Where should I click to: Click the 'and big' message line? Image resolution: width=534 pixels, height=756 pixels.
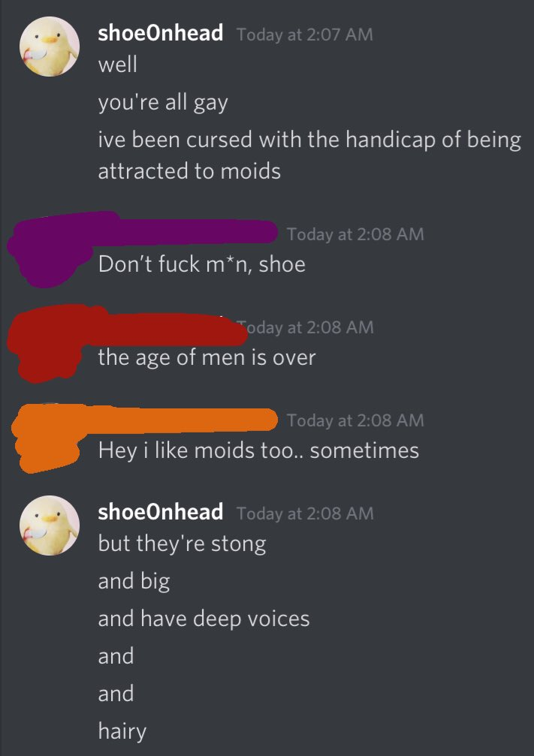pos(134,582)
